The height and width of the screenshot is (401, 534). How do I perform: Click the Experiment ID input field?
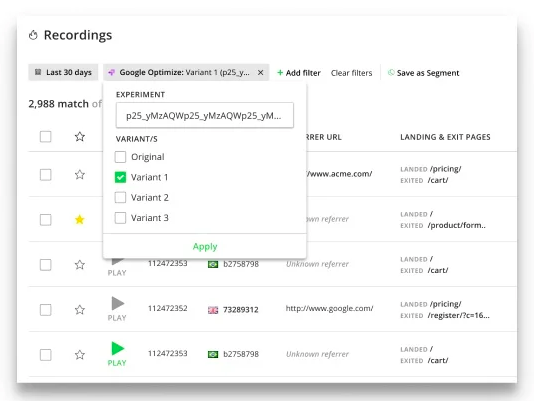click(x=205, y=115)
